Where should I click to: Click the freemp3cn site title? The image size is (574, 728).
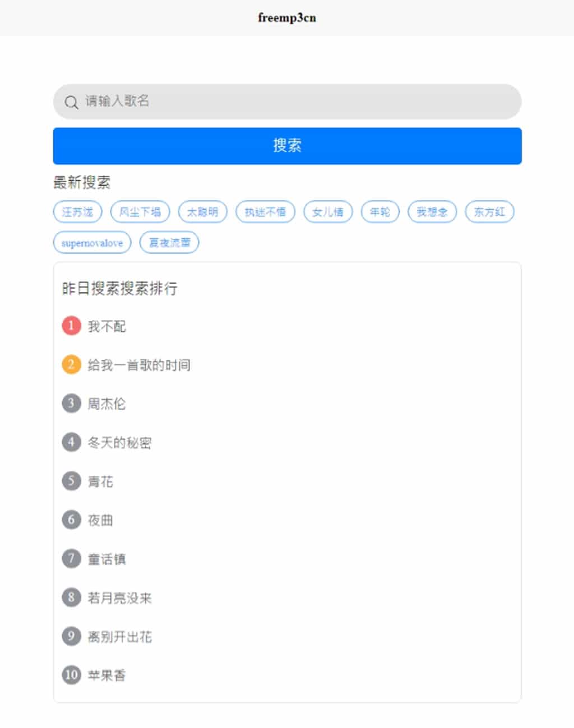(x=287, y=18)
